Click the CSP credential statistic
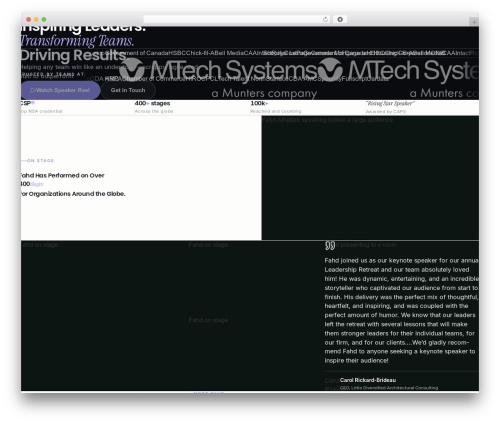The width and height of the screenshot is (500, 423). click(x=28, y=104)
